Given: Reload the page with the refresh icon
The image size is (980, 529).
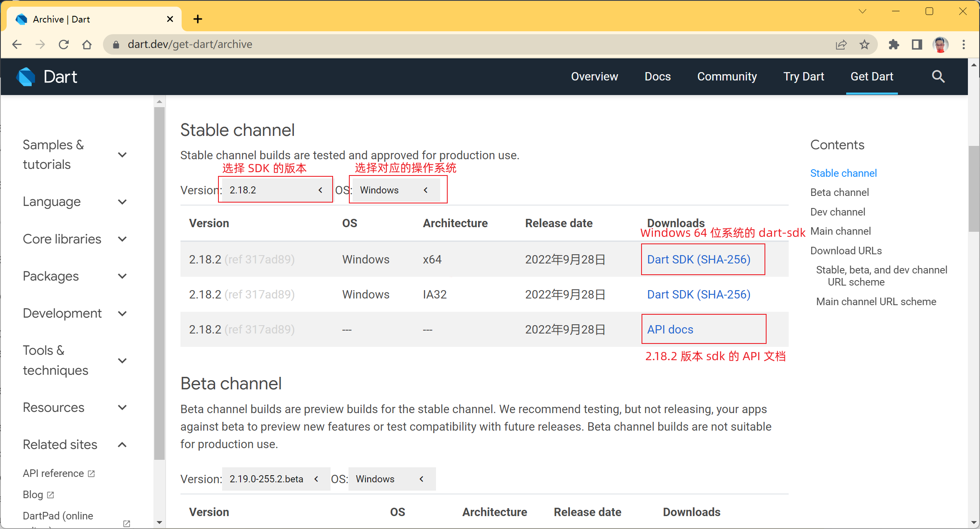Looking at the screenshot, I should pos(63,45).
